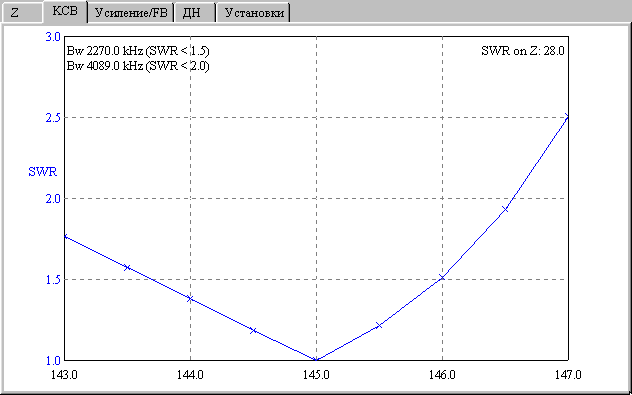
Task: Click the curve marker at 146.5
Action: coord(505,209)
